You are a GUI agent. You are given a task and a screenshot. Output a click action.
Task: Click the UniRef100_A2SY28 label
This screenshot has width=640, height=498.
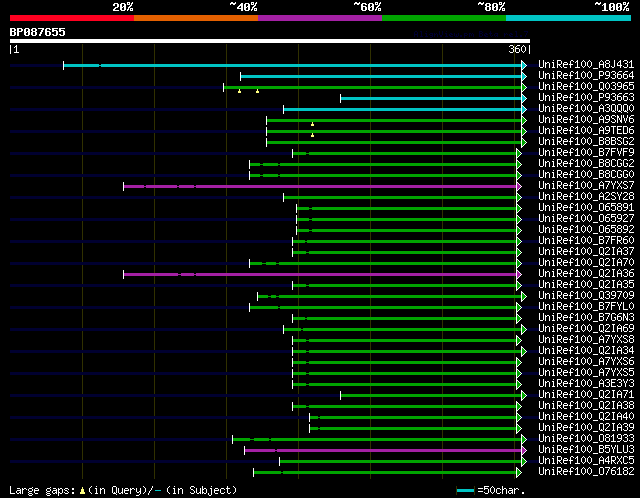586,197
